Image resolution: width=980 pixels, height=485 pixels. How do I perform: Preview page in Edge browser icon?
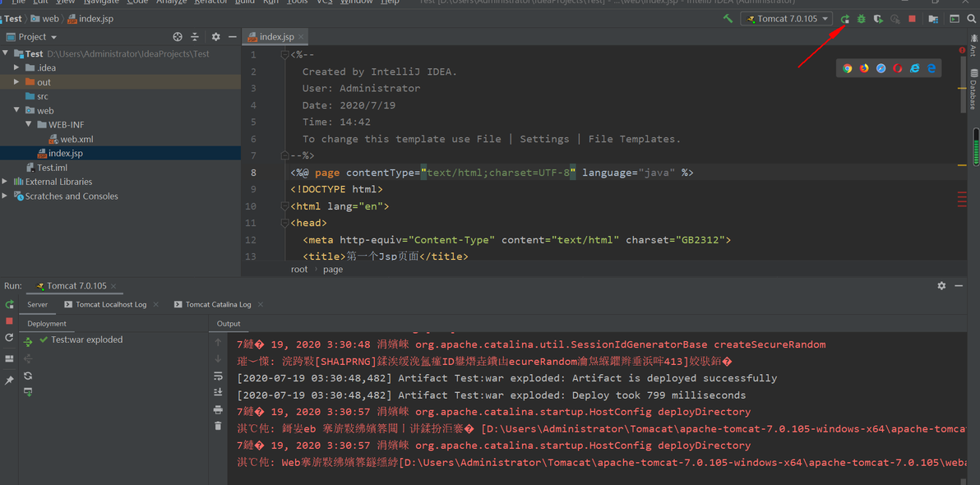(931, 68)
